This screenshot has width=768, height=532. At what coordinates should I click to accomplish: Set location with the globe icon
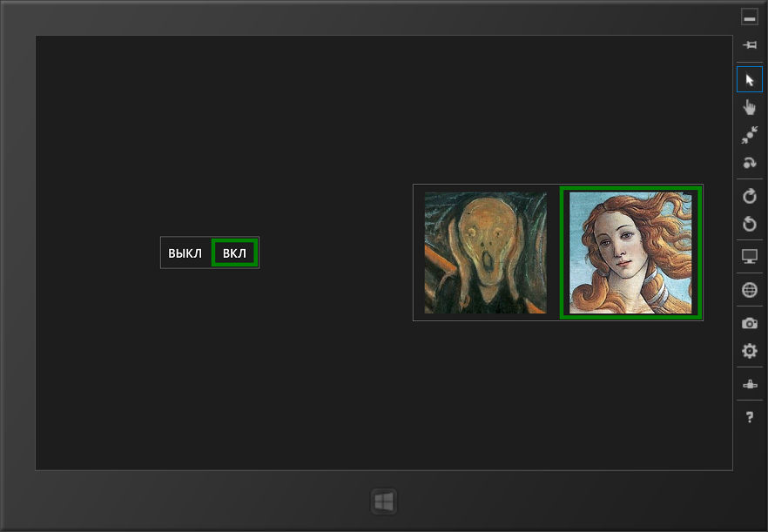(750, 290)
